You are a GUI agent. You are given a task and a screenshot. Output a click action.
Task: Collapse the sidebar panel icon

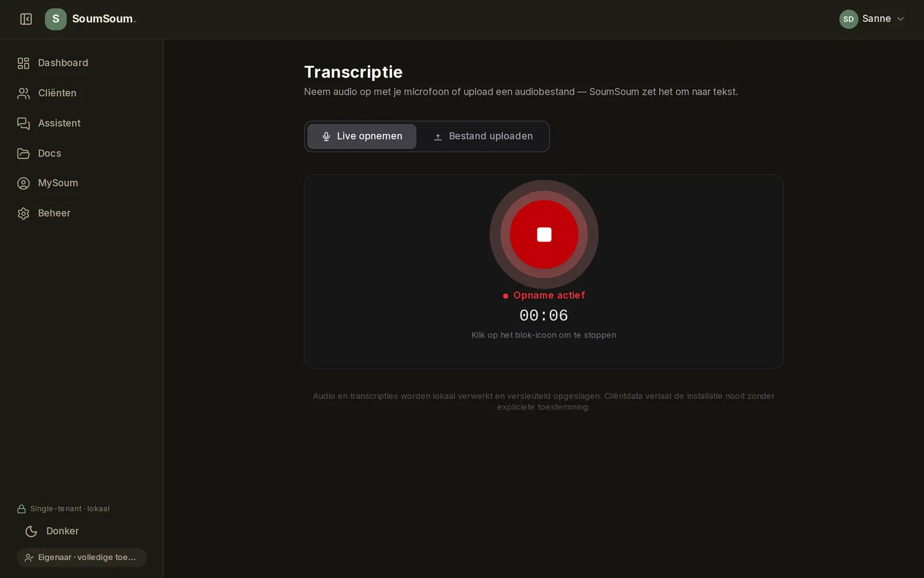click(26, 19)
